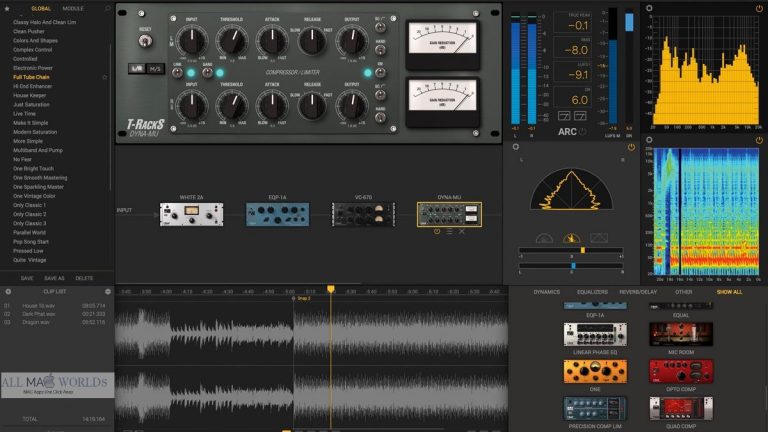The width and height of the screenshot is (768, 432).
Task: Click the upper channel THRESHOLD knob
Action: (x=232, y=41)
